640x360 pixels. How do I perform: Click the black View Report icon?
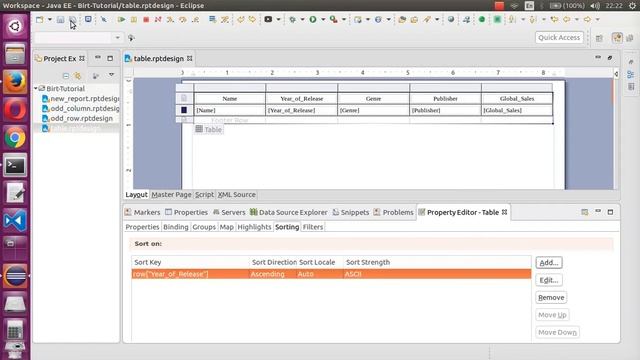268,19
